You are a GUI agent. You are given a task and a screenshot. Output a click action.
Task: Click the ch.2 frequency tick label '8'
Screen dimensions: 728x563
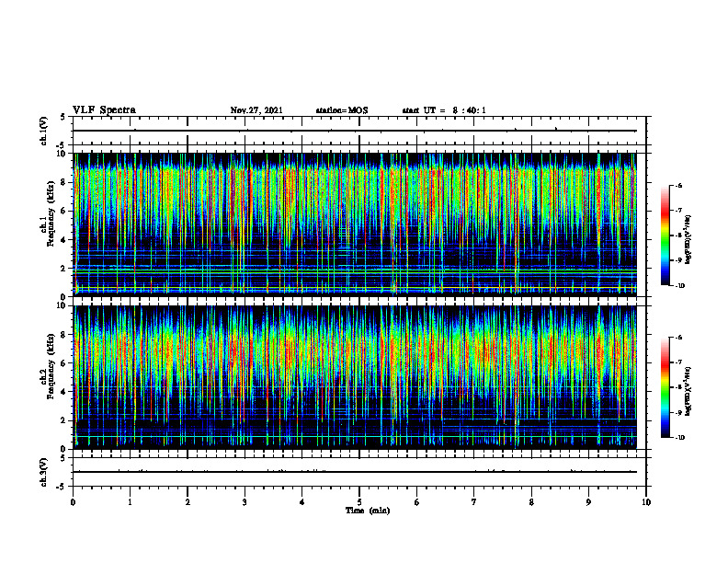[x=63, y=335]
